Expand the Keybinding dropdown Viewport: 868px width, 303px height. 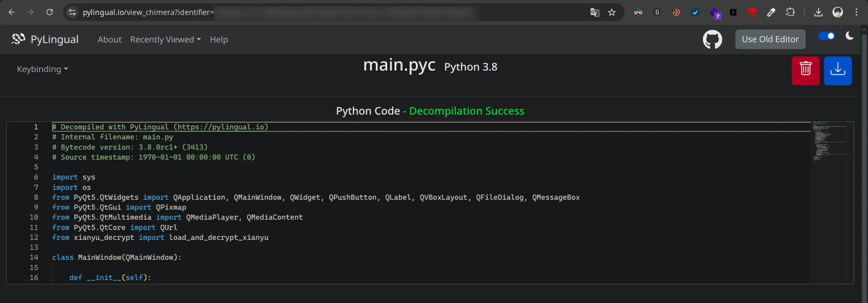[42, 69]
